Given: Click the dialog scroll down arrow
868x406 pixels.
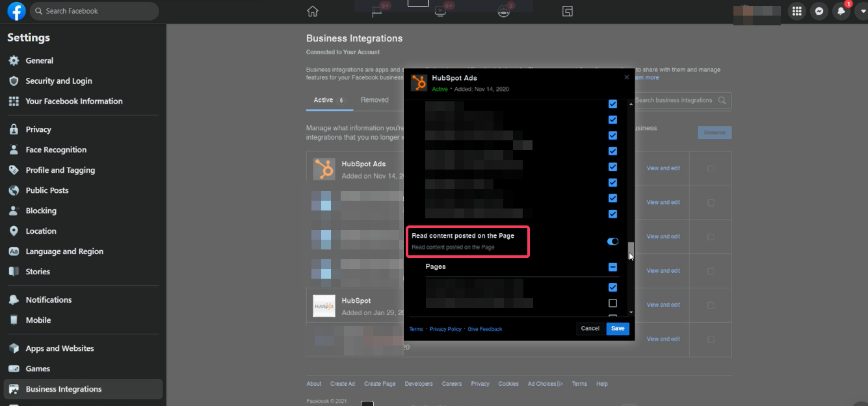Looking at the screenshot, I should click(x=630, y=312).
